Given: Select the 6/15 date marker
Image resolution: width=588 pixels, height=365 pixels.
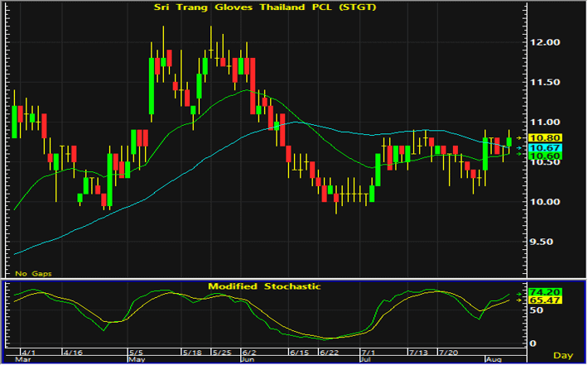Looking at the screenshot, I should (300, 353).
